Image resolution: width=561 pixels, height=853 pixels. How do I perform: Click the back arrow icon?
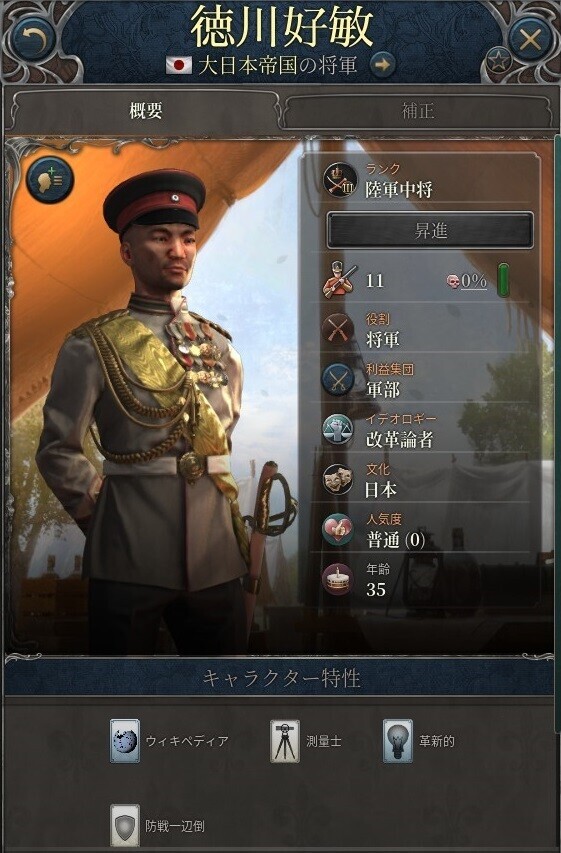pos(33,39)
